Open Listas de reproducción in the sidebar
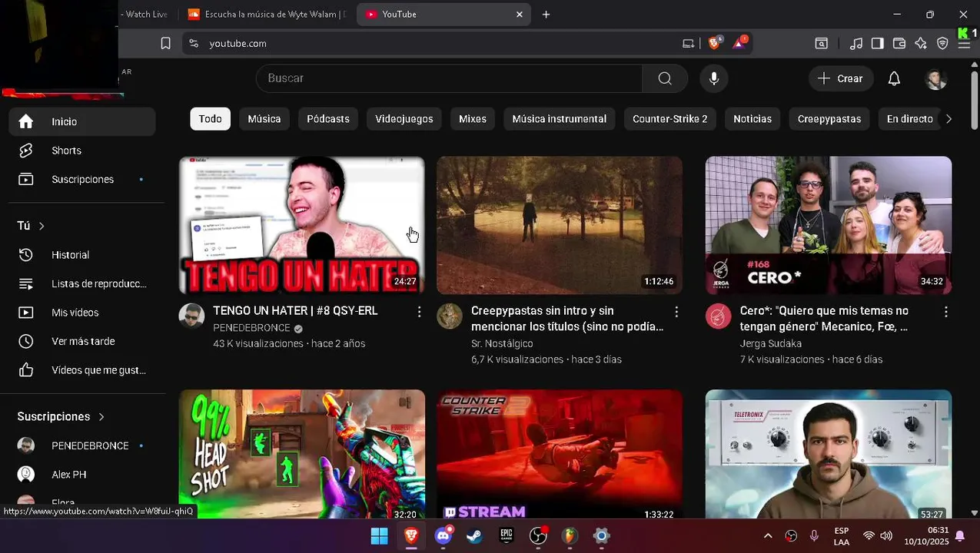Image resolution: width=980 pixels, height=553 pixels. coord(82,283)
